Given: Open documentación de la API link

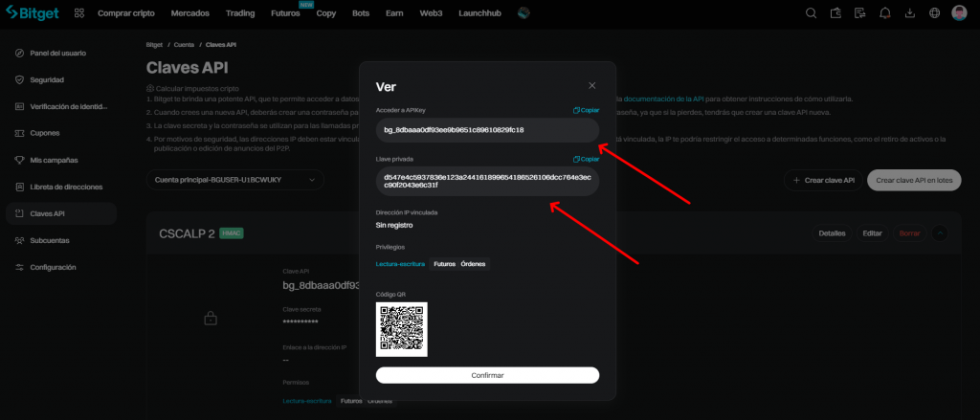Looking at the screenshot, I should pyautogui.click(x=664, y=99).
